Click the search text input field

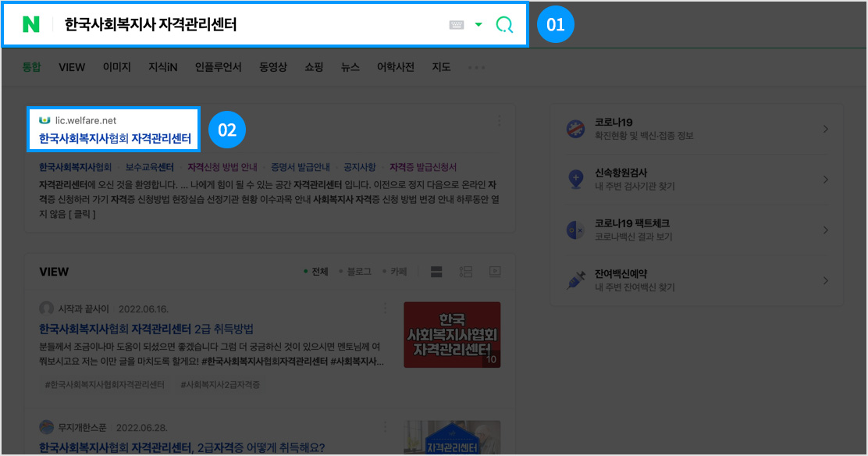coord(250,25)
